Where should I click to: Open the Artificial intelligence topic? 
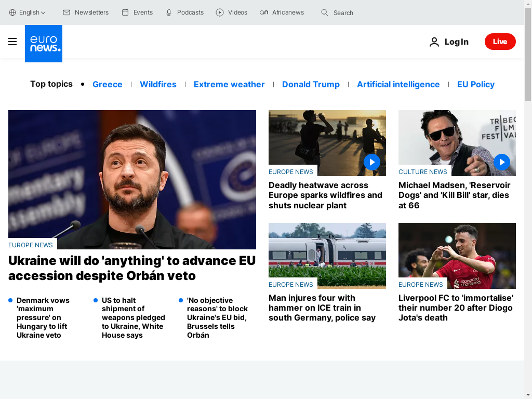coord(398,85)
